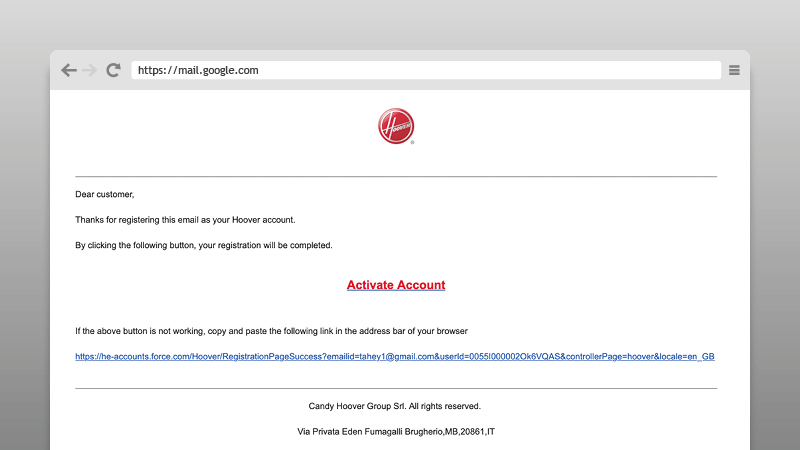The height and width of the screenshot is (450, 800).
Task: Click "If the above button is not working" text
Action: click(x=271, y=331)
